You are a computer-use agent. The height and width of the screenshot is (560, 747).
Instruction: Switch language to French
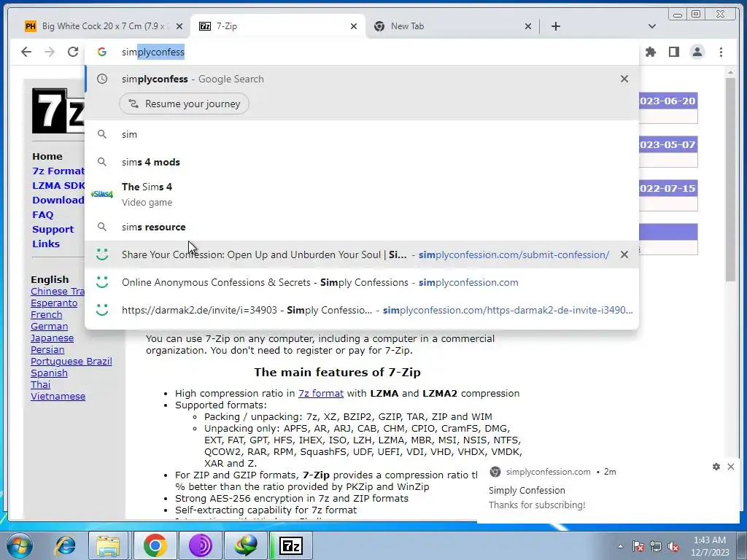[46, 315]
